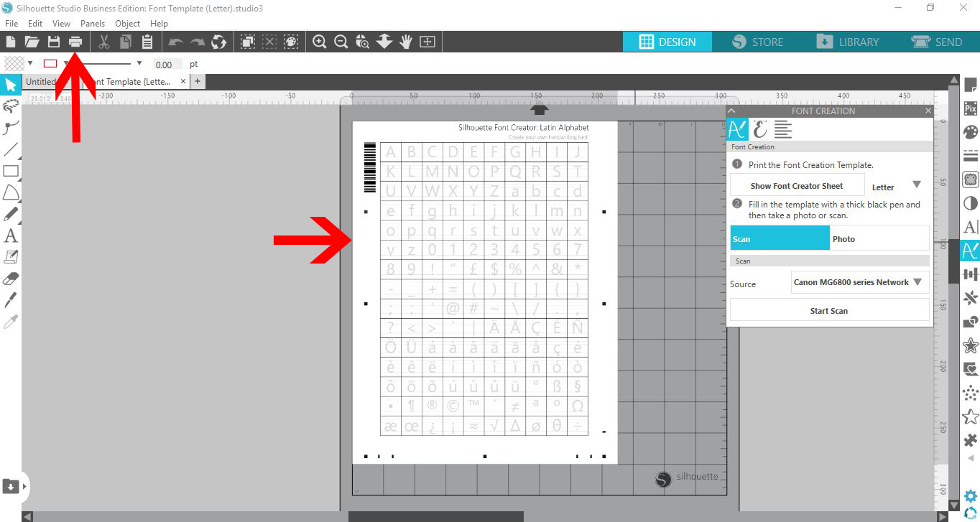Save the document with the floppy disk icon
The width and height of the screenshot is (980, 522).
click(53, 42)
